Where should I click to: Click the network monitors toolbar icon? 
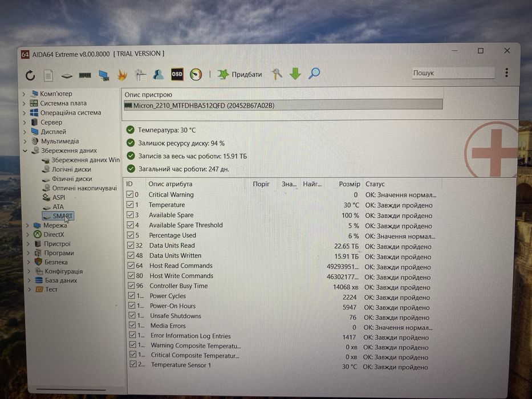[x=103, y=75]
